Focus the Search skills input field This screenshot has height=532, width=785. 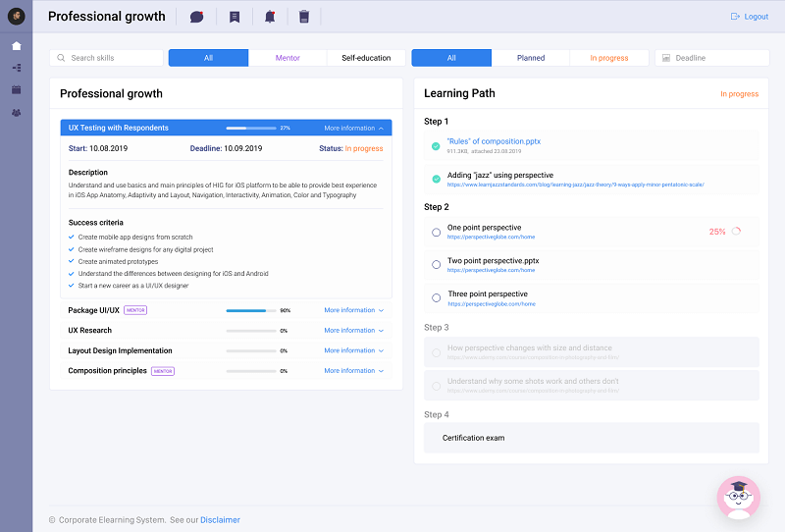pyautogui.click(x=106, y=58)
